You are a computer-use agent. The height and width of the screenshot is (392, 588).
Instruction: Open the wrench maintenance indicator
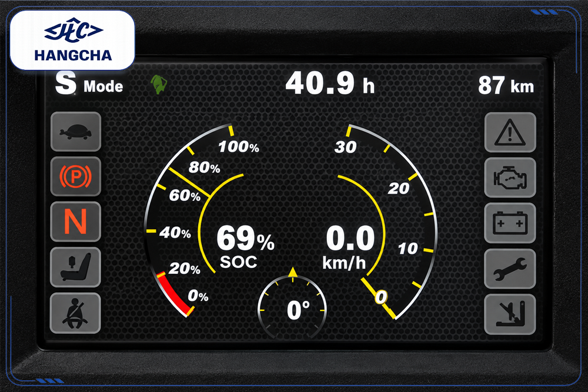point(510,269)
